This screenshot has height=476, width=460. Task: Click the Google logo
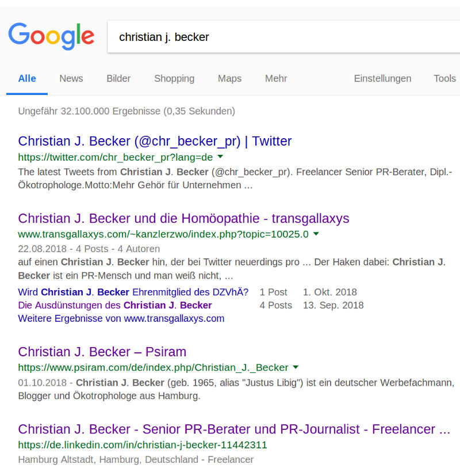pos(51,36)
